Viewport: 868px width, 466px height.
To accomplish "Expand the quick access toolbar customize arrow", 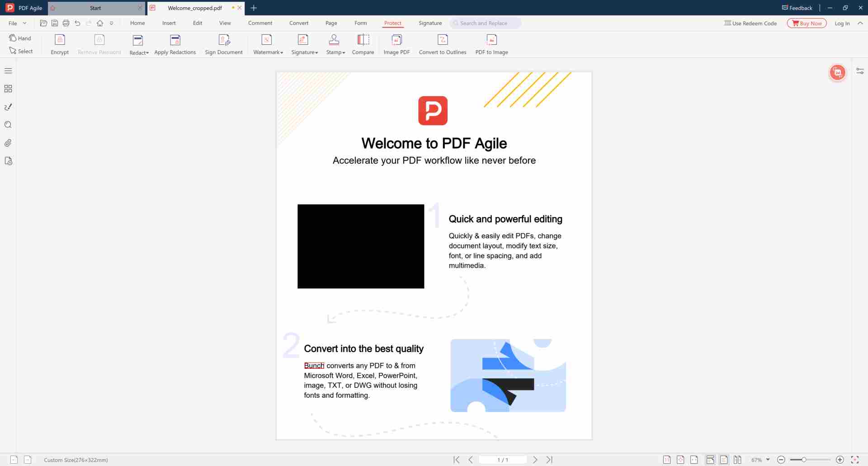I will [x=111, y=23].
